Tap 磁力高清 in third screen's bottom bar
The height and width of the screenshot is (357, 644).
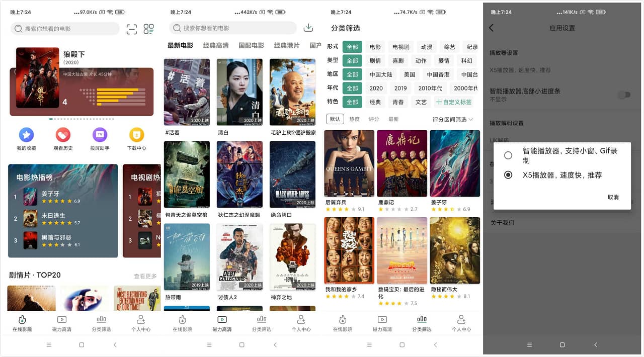[382, 323]
